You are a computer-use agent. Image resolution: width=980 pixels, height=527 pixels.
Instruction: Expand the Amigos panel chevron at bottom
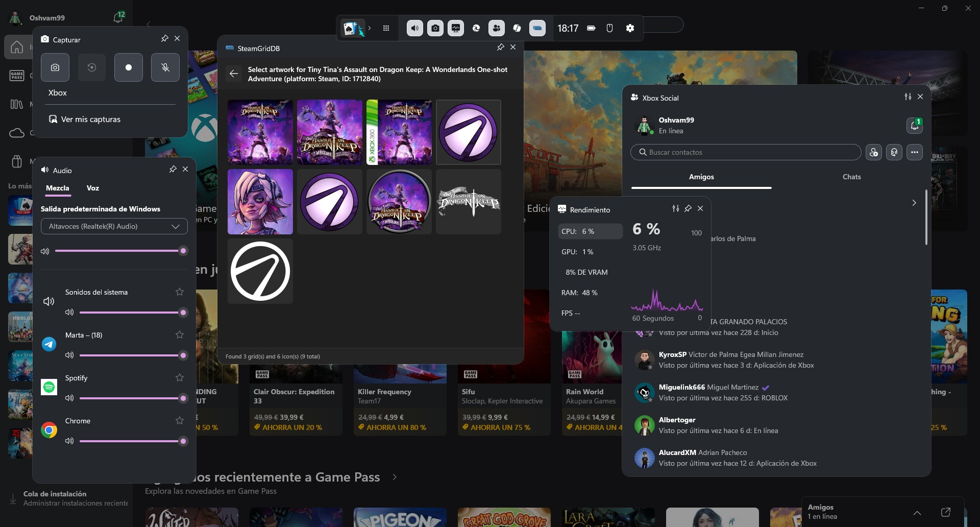point(917,513)
